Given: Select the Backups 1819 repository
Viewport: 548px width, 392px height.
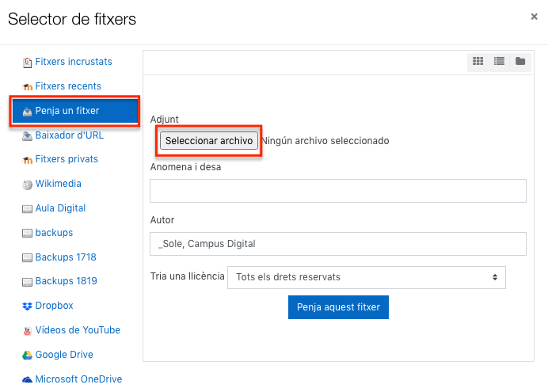Looking at the screenshot, I should tap(65, 281).
